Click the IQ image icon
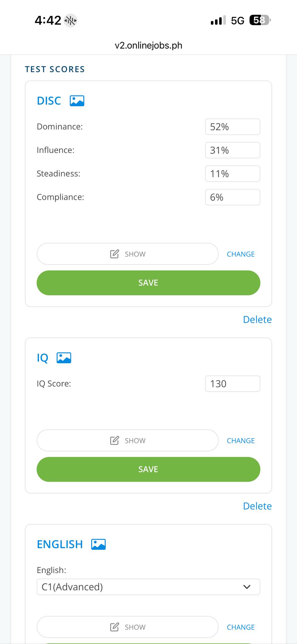The height and width of the screenshot is (644, 297). click(x=64, y=358)
